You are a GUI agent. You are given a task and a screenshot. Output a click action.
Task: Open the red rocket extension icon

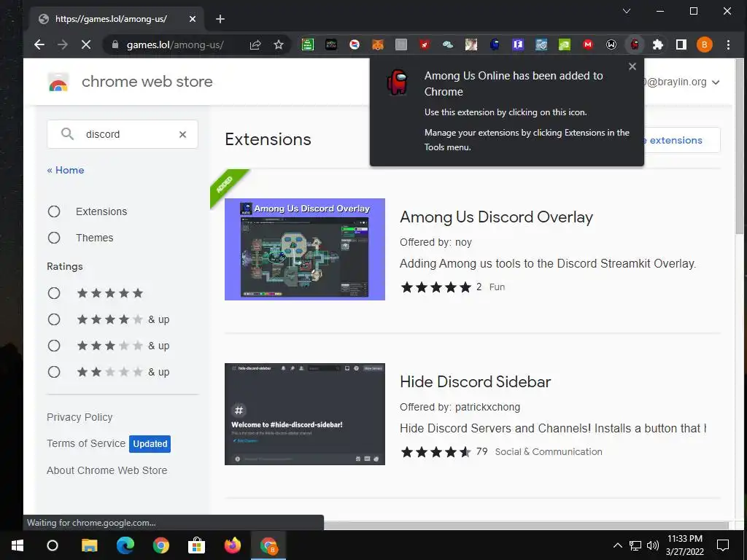click(x=425, y=44)
